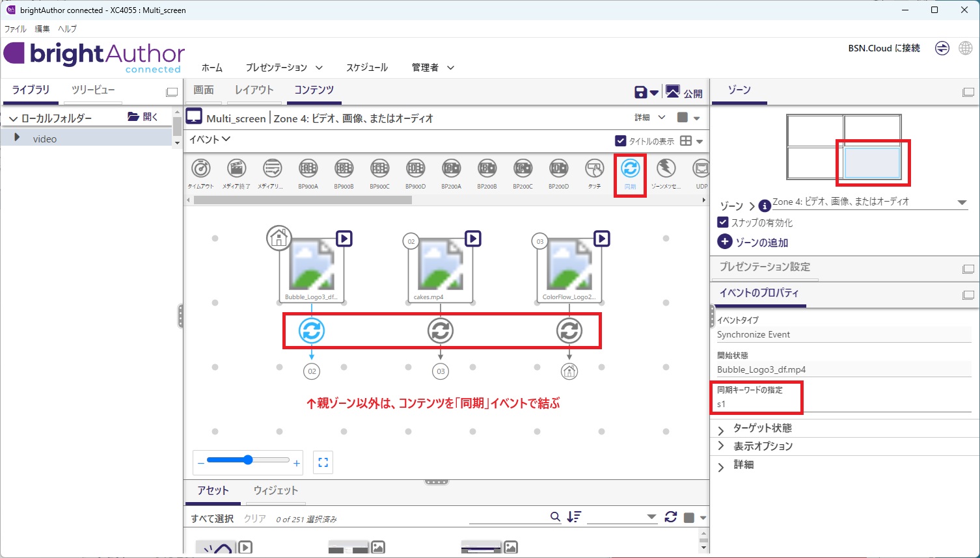Image resolution: width=980 pixels, height=558 pixels.
Task: Select the メディア終了 (media end) event icon
Action: [x=236, y=168]
